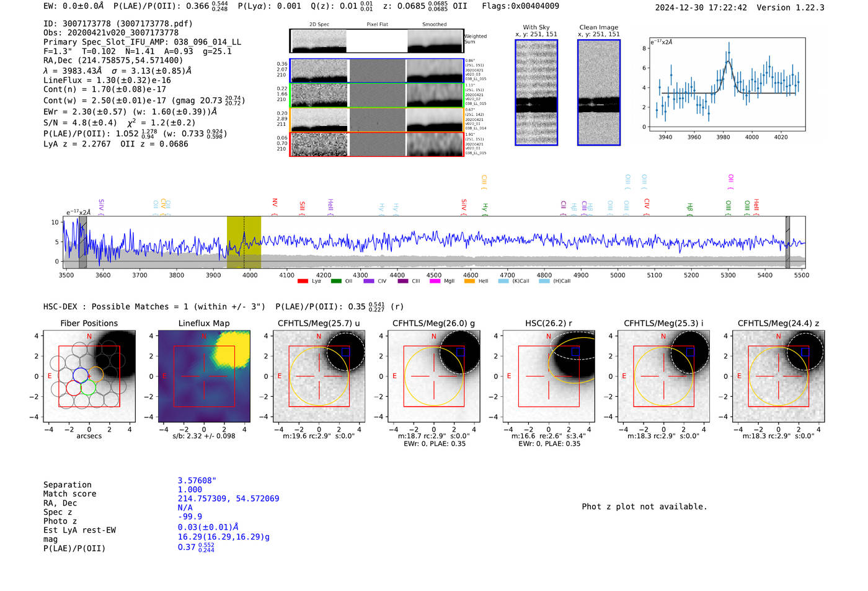Viewport: 868px width, 591px height.
Task: Select the CIV legend color swatch
Action: pyautogui.click(x=369, y=281)
